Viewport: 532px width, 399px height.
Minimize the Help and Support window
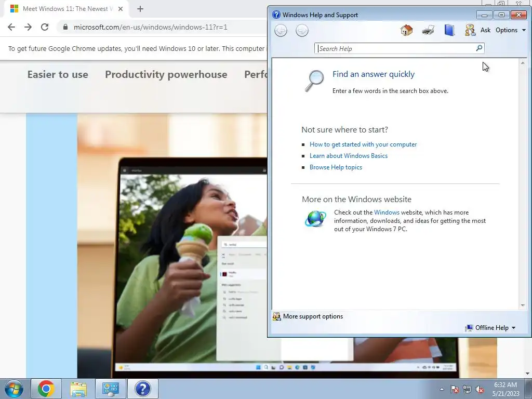(x=484, y=15)
